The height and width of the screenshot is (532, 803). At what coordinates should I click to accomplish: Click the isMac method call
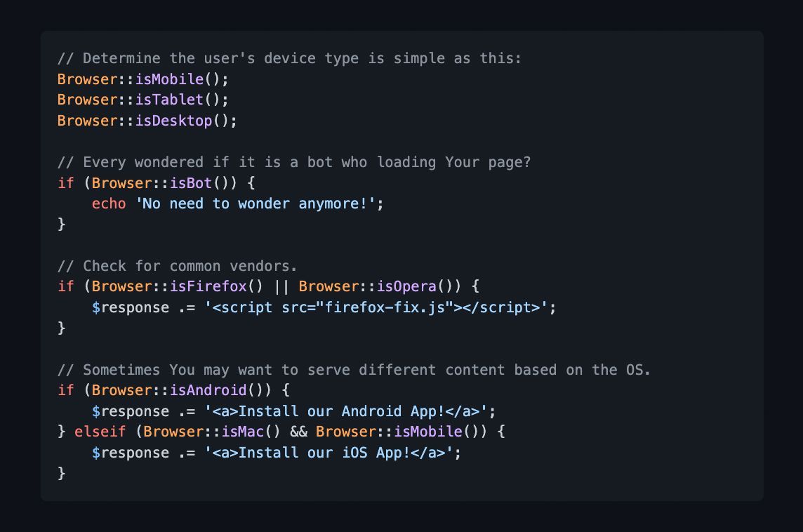tap(243, 432)
